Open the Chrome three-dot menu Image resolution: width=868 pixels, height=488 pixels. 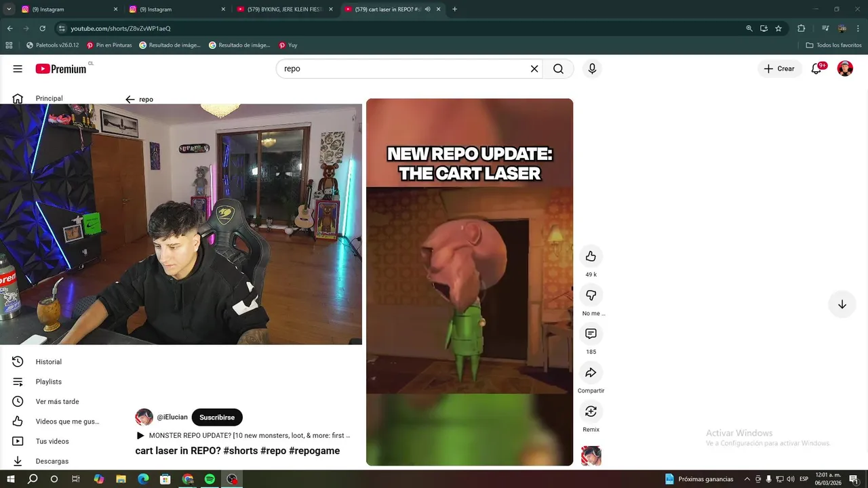pyautogui.click(x=859, y=28)
